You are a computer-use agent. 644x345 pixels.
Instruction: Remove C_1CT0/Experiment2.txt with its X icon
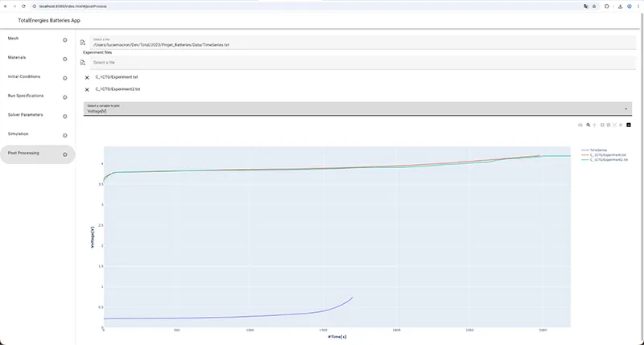coord(87,89)
